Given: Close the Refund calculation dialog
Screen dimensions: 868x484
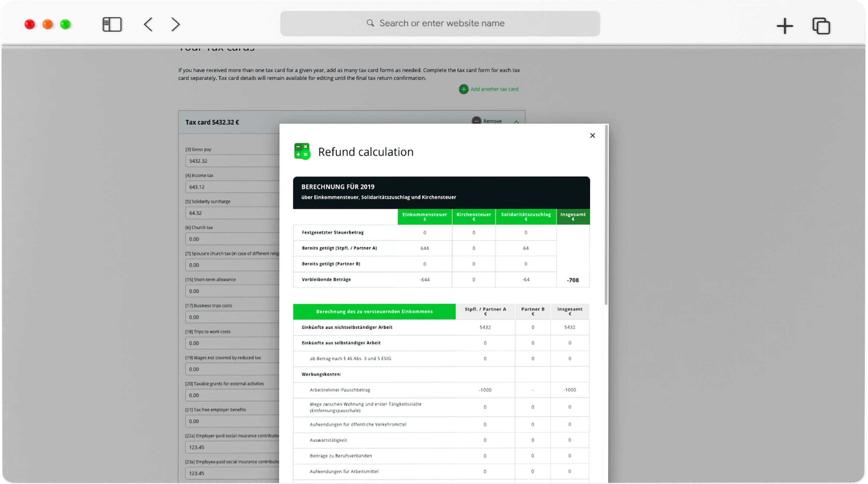Looking at the screenshot, I should (592, 136).
